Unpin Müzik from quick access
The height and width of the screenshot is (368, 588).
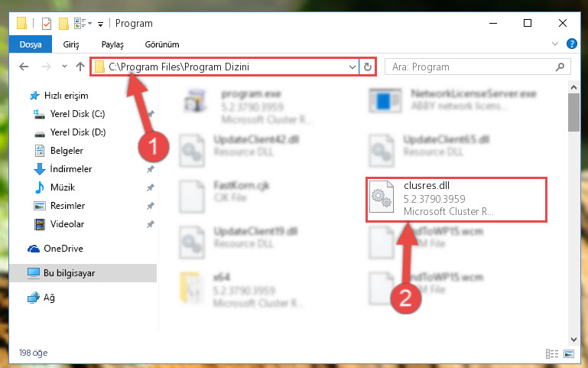[151, 187]
